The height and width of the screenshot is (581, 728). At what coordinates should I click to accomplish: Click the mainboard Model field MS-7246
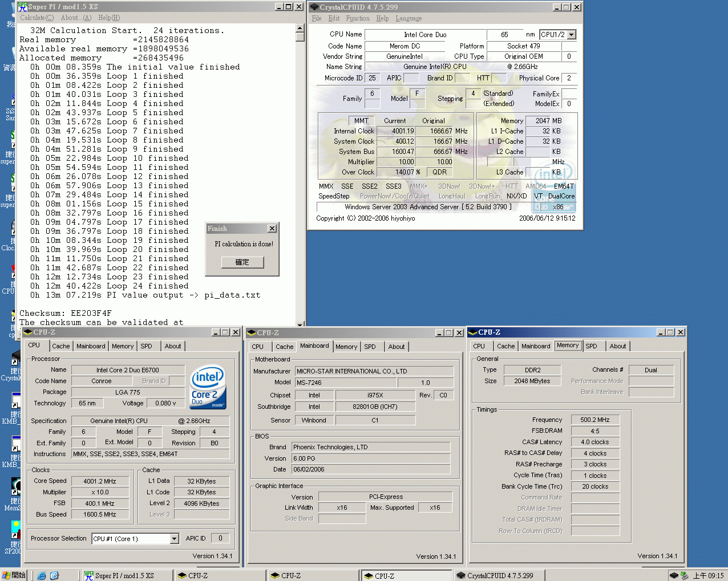point(346,383)
